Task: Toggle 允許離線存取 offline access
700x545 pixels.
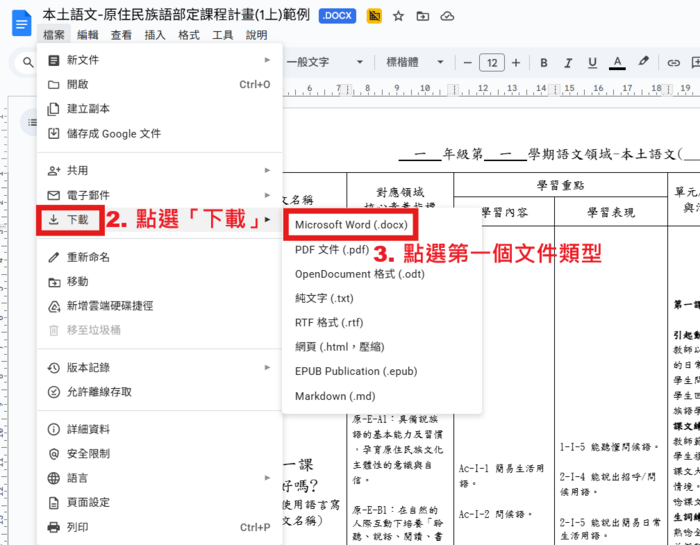Action: pos(99,392)
